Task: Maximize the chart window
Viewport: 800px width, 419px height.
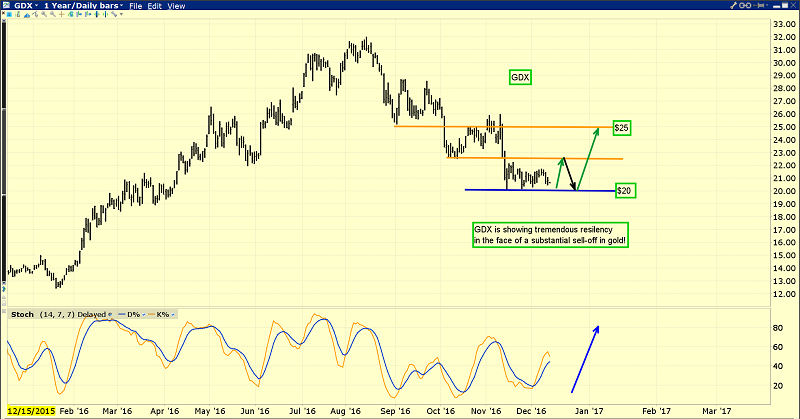Action: pos(785,5)
